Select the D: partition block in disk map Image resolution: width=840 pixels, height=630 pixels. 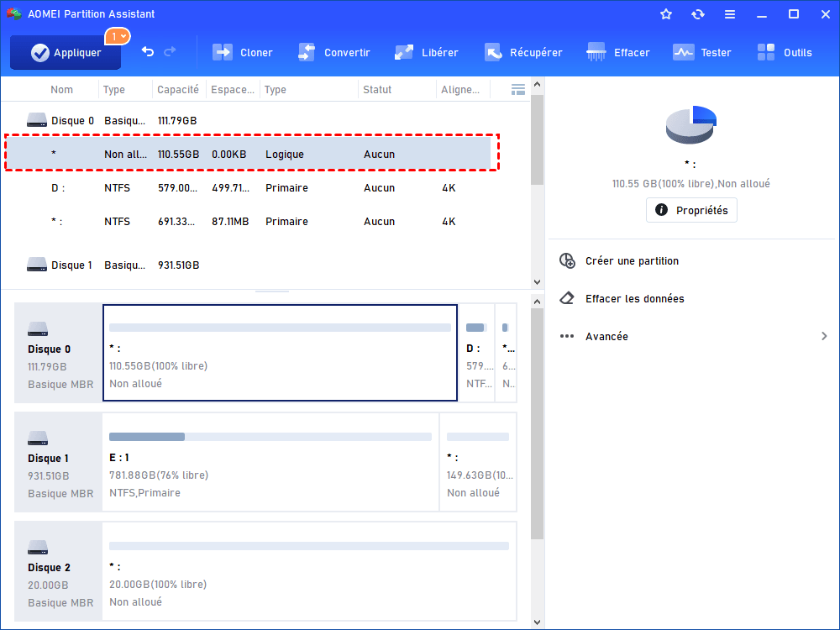tap(477, 353)
